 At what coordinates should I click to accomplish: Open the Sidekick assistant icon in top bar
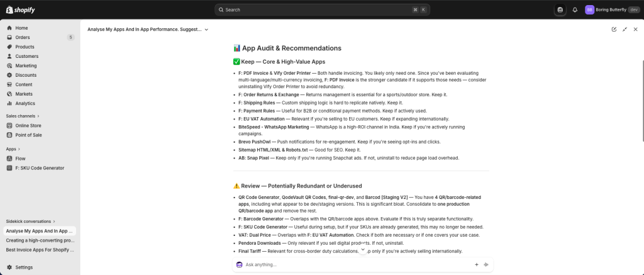click(560, 9)
